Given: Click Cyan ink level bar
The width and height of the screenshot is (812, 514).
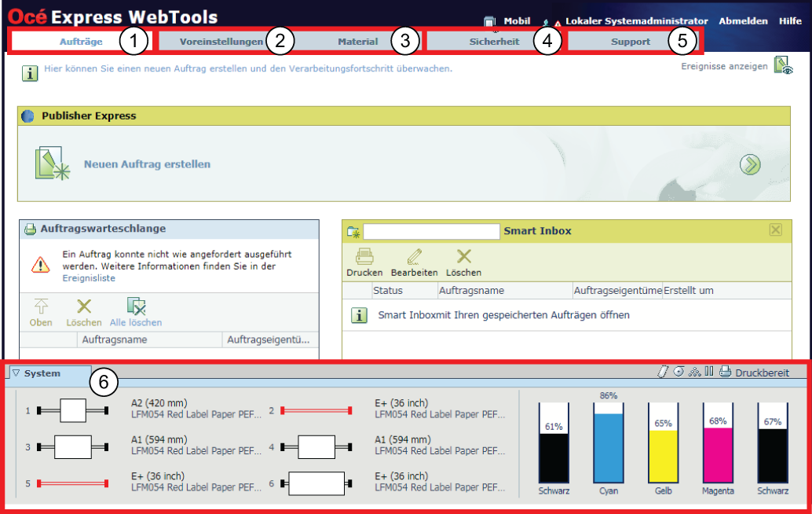Looking at the screenshot, I should [609, 443].
